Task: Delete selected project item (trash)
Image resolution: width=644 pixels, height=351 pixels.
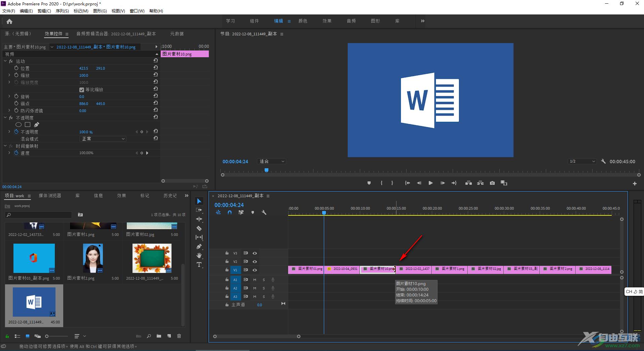Action: pos(179,336)
